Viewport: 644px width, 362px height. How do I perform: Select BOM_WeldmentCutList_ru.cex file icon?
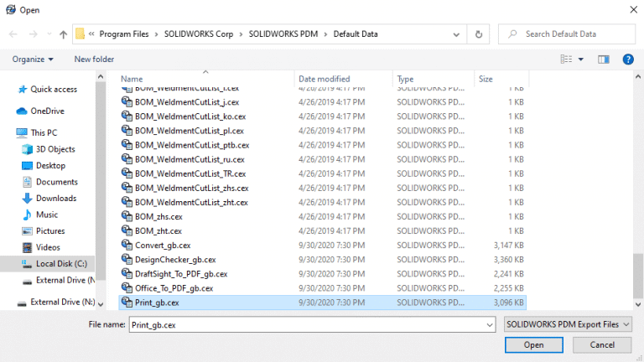[127, 159]
